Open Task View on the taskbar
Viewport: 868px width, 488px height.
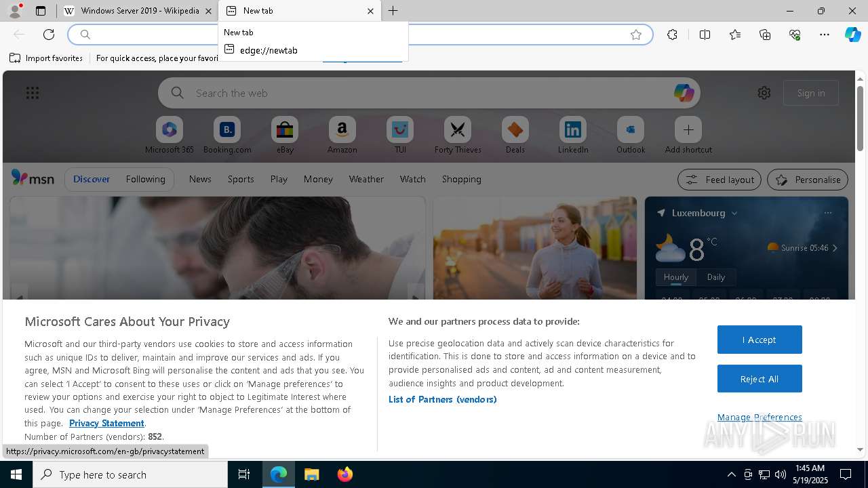click(x=244, y=474)
